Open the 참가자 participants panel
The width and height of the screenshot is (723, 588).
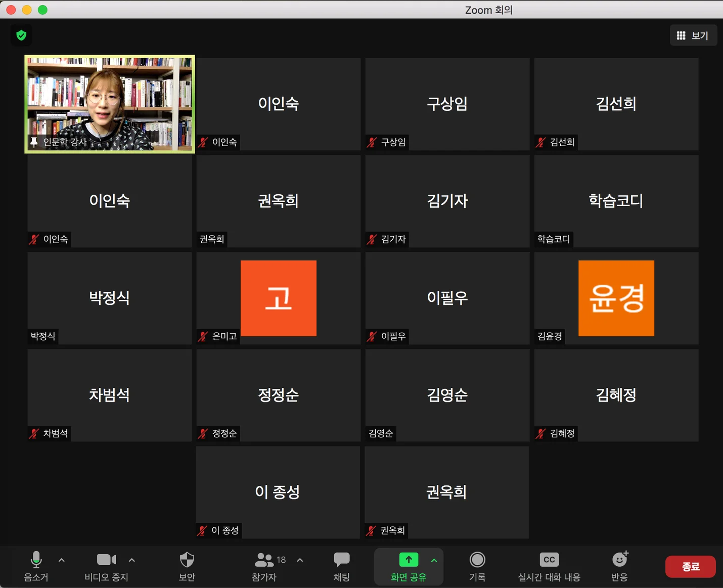click(x=264, y=566)
